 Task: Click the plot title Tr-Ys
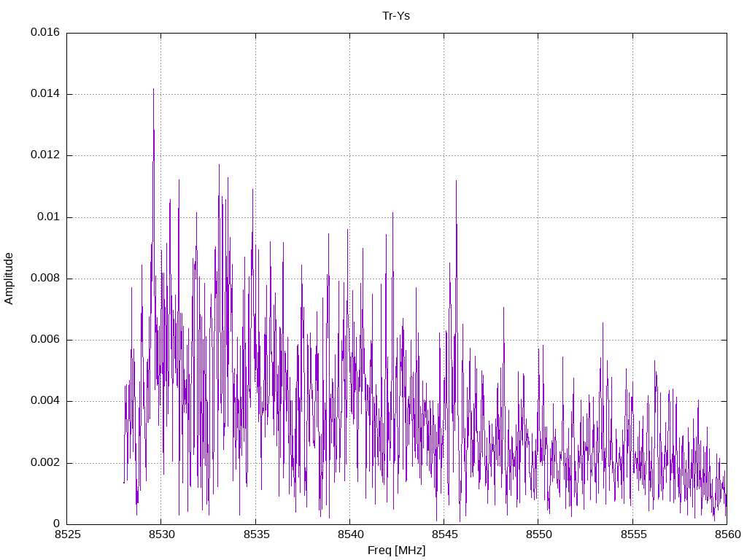[x=396, y=16]
